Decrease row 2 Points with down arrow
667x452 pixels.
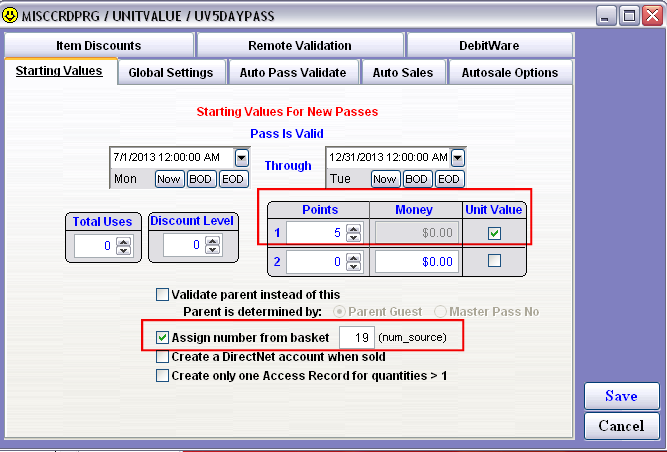click(x=353, y=266)
